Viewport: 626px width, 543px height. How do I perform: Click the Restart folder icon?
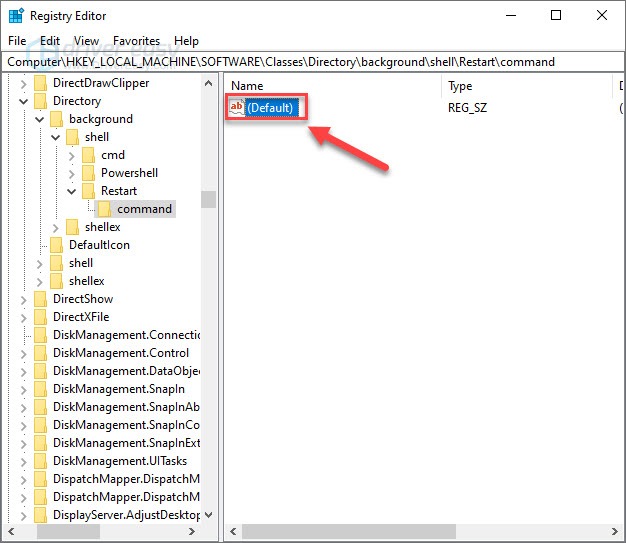(x=88, y=191)
